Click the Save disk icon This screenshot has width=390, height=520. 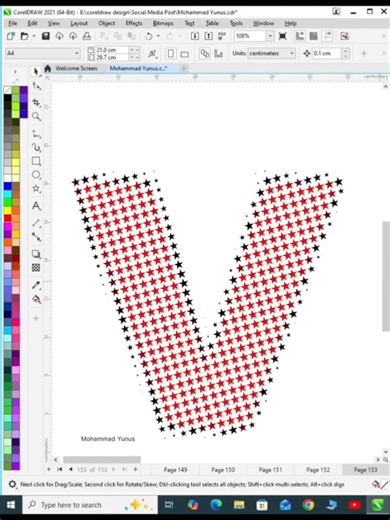click(46, 36)
